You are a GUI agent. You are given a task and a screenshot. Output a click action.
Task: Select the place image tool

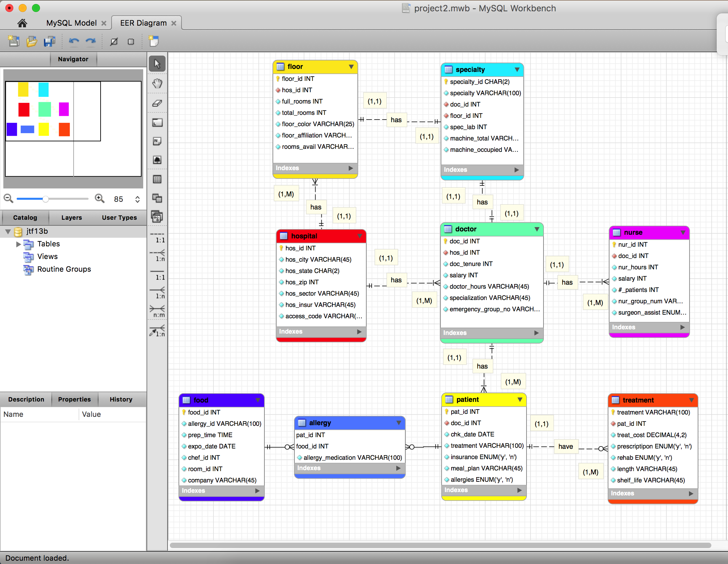[x=157, y=160]
